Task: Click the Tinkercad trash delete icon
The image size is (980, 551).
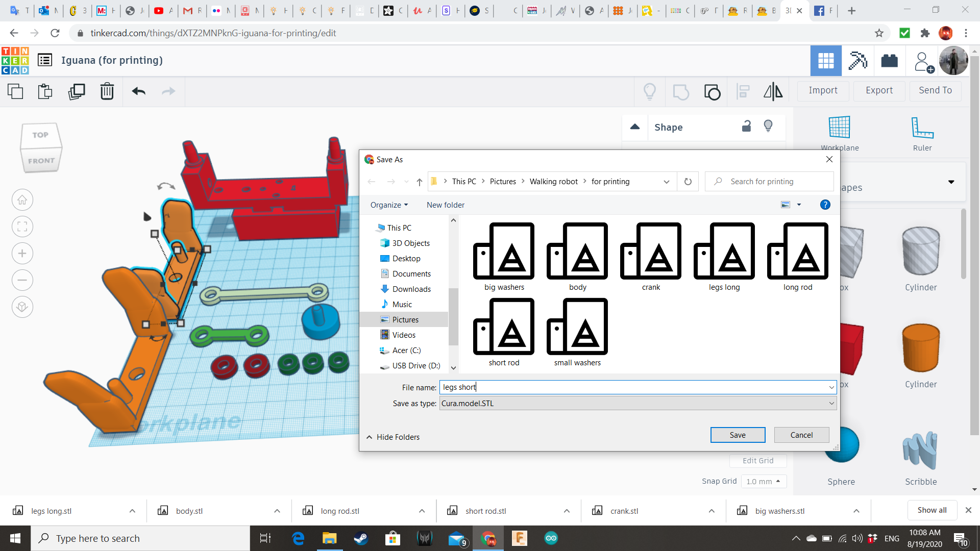Action: (107, 91)
